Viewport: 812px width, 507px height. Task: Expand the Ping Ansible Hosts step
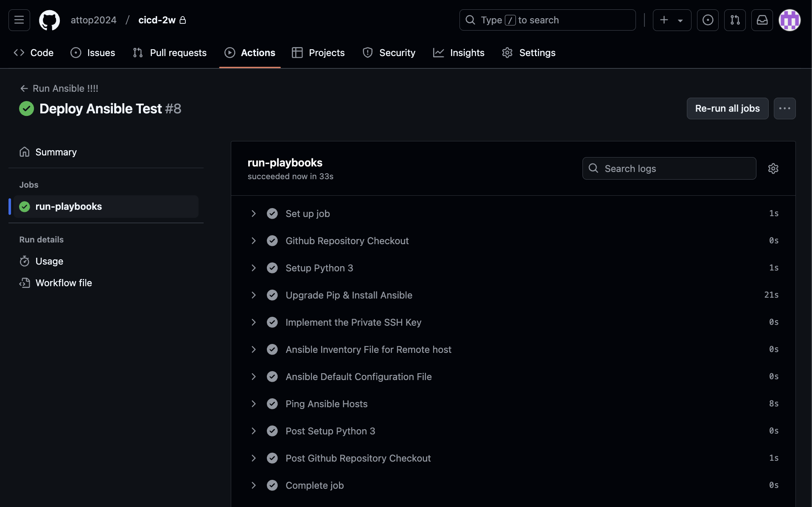254,404
